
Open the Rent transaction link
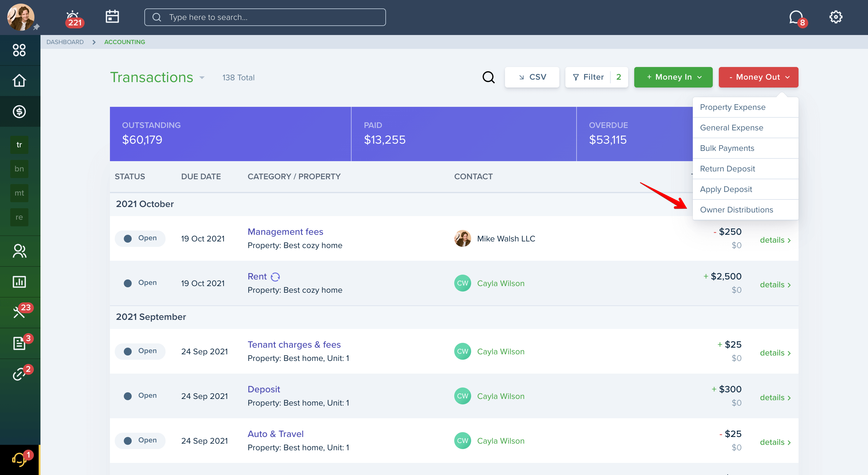click(257, 276)
